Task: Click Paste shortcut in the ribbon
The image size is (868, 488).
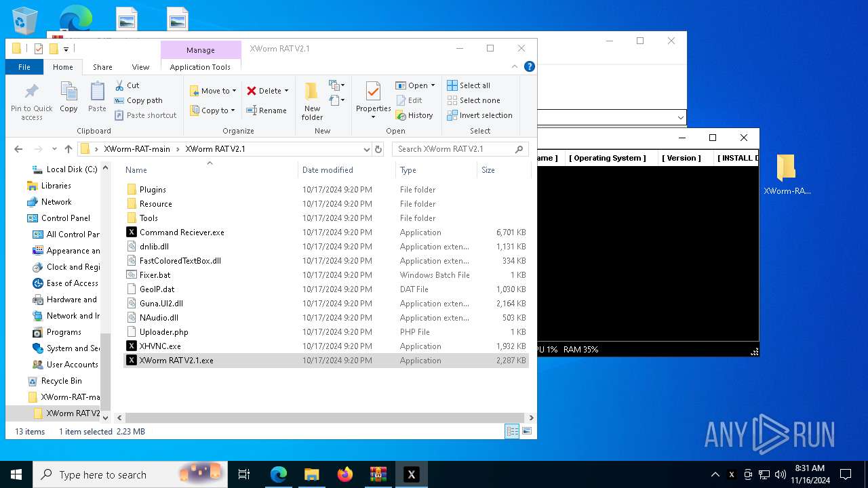Action: [145, 115]
